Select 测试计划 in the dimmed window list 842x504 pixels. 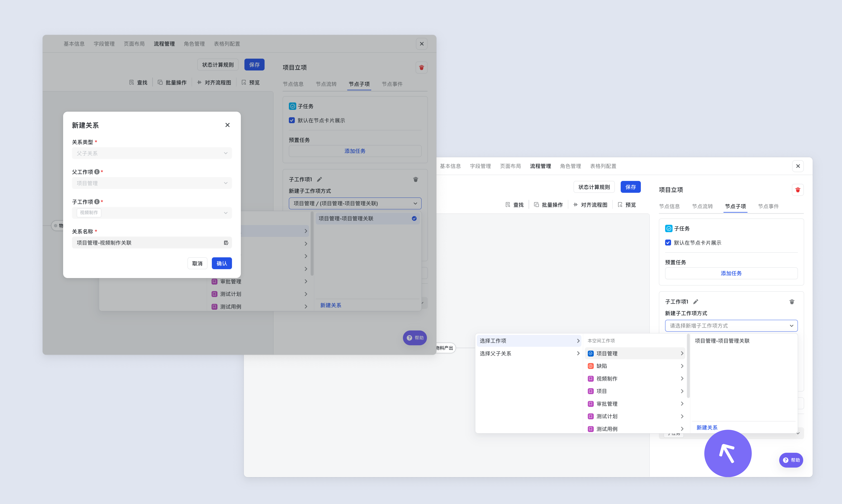tap(259, 294)
